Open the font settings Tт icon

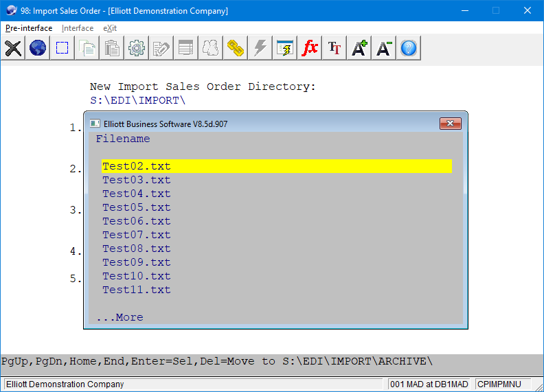click(335, 48)
